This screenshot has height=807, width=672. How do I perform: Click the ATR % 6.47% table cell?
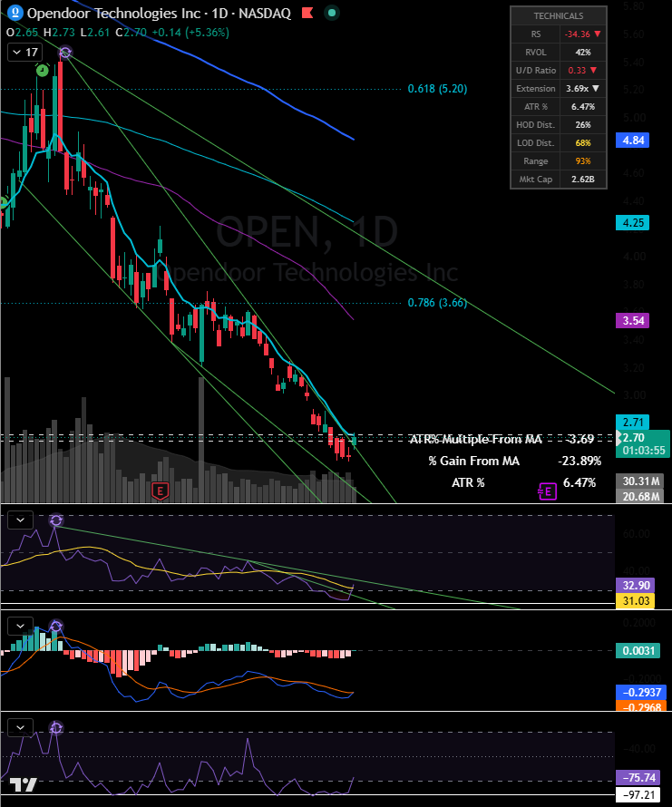pos(583,106)
